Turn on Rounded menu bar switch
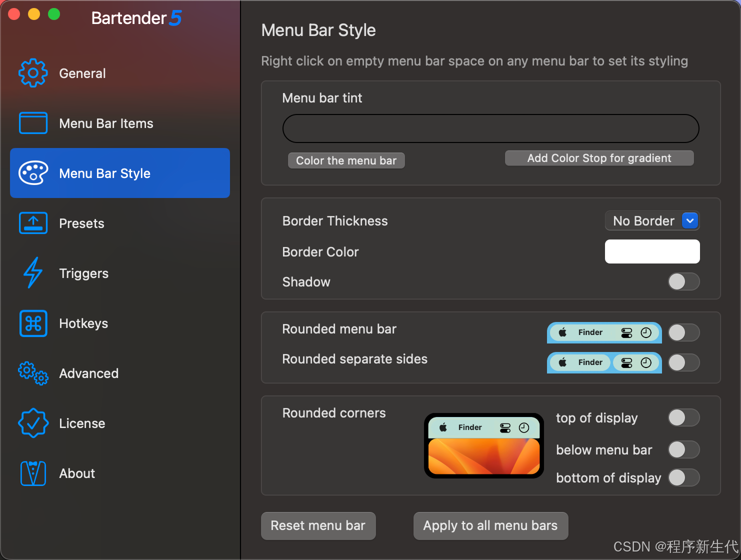Image resolution: width=741 pixels, height=560 pixels. [683, 332]
